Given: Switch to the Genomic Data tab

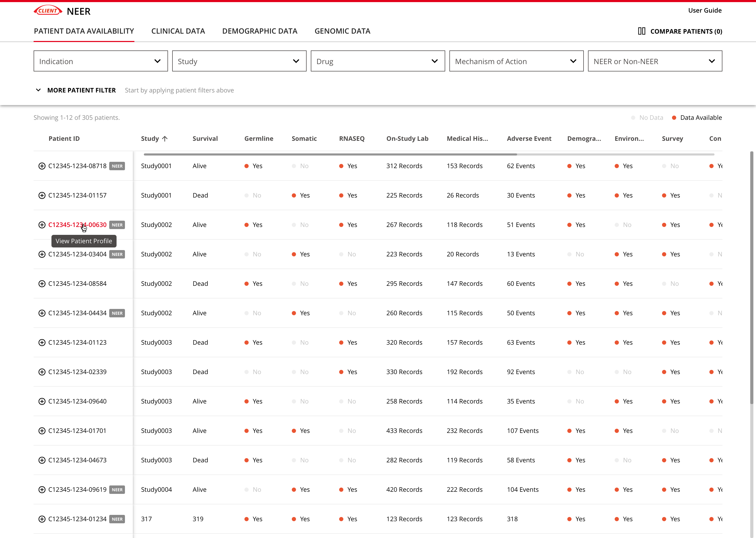Looking at the screenshot, I should click(x=342, y=31).
